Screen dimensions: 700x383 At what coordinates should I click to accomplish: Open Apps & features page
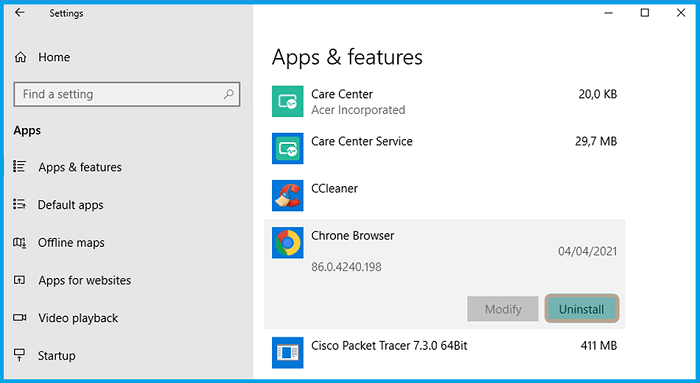(80, 167)
